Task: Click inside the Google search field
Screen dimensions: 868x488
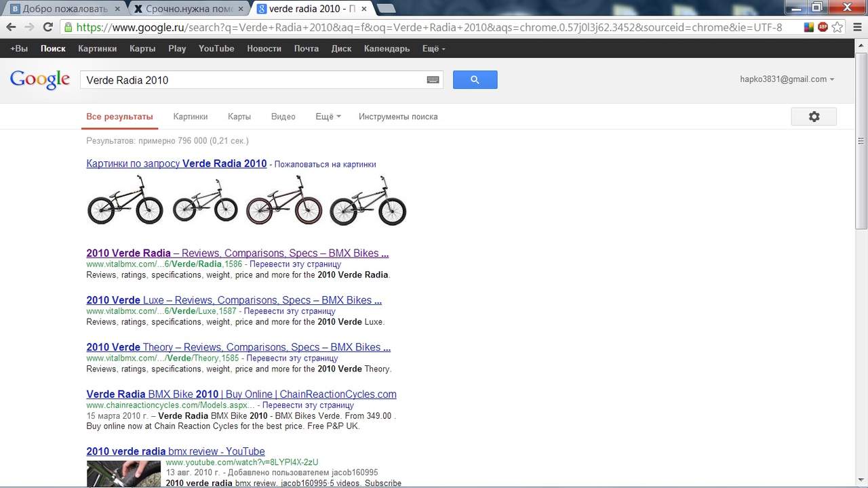Action: pos(251,80)
